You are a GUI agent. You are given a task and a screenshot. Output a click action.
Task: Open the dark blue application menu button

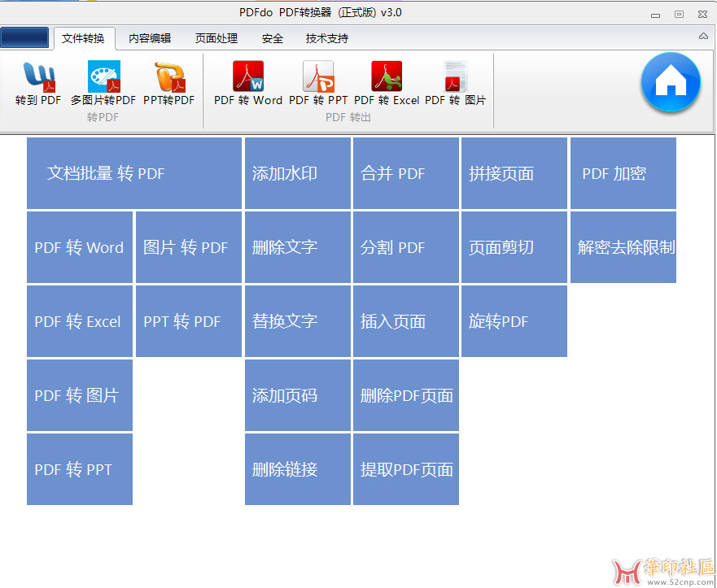click(24, 37)
